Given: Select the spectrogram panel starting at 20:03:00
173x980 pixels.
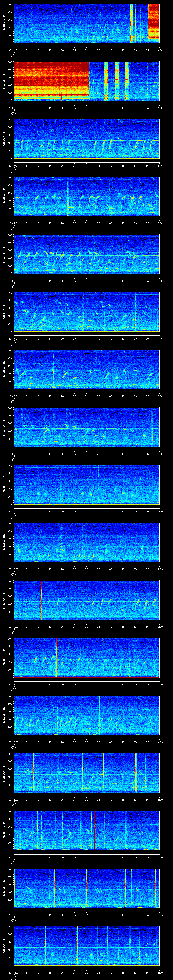Looking at the screenshot, I should coord(87,139).
